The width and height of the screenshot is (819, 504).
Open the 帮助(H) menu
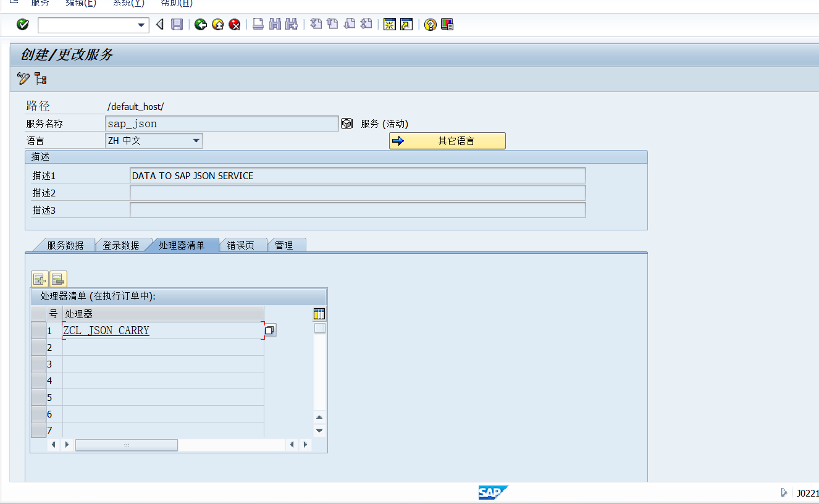click(x=177, y=3)
